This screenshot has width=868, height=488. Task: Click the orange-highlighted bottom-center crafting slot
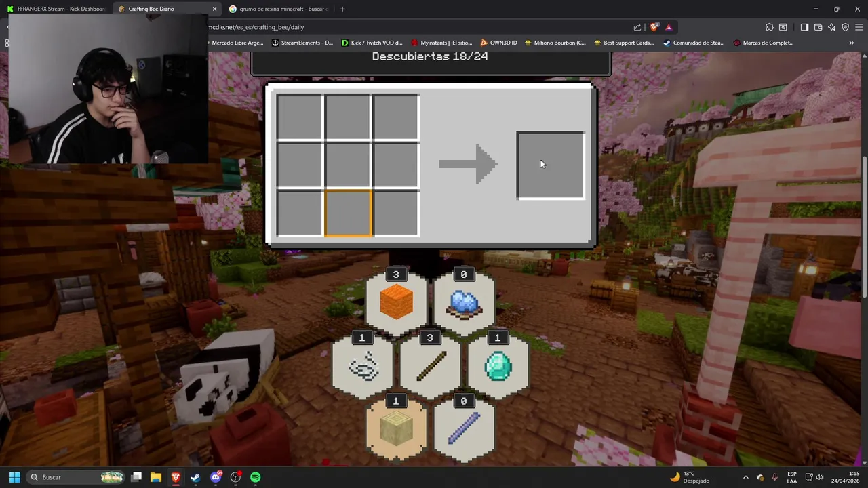point(348,213)
